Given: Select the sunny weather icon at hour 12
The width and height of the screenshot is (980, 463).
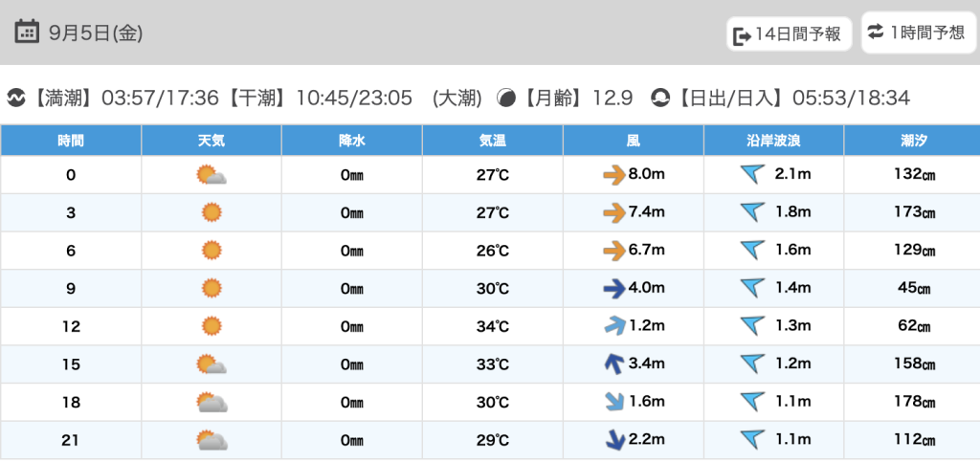Looking at the screenshot, I should point(212,326).
